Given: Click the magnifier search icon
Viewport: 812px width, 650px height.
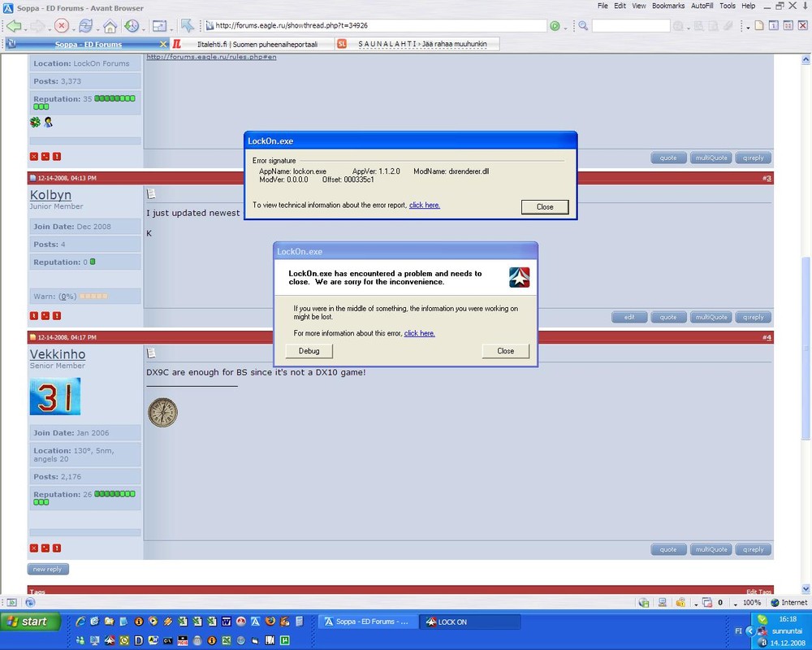Looking at the screenshot, I should pos(583,25).
